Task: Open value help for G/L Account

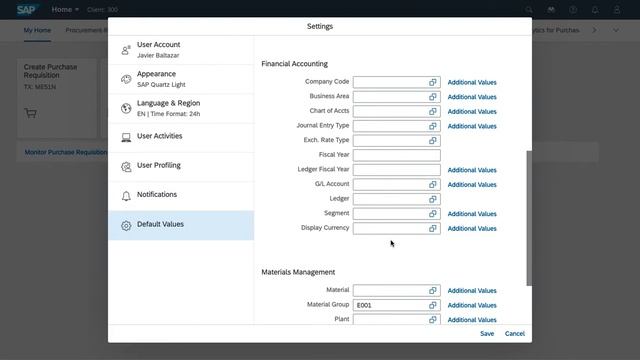Action: pos(433,184)
